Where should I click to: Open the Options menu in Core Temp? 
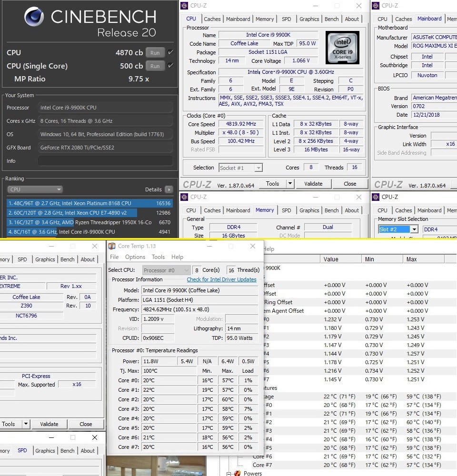click(135, 257)
